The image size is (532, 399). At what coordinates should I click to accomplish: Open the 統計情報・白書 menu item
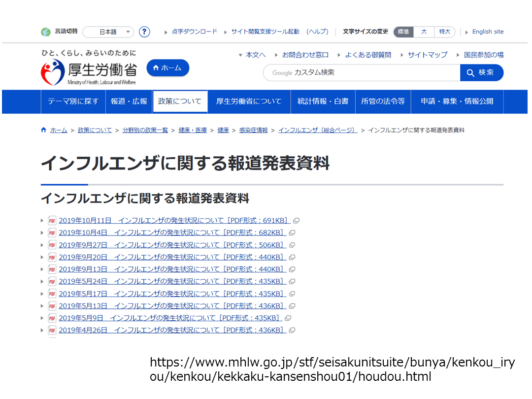(x=323, y=101)
